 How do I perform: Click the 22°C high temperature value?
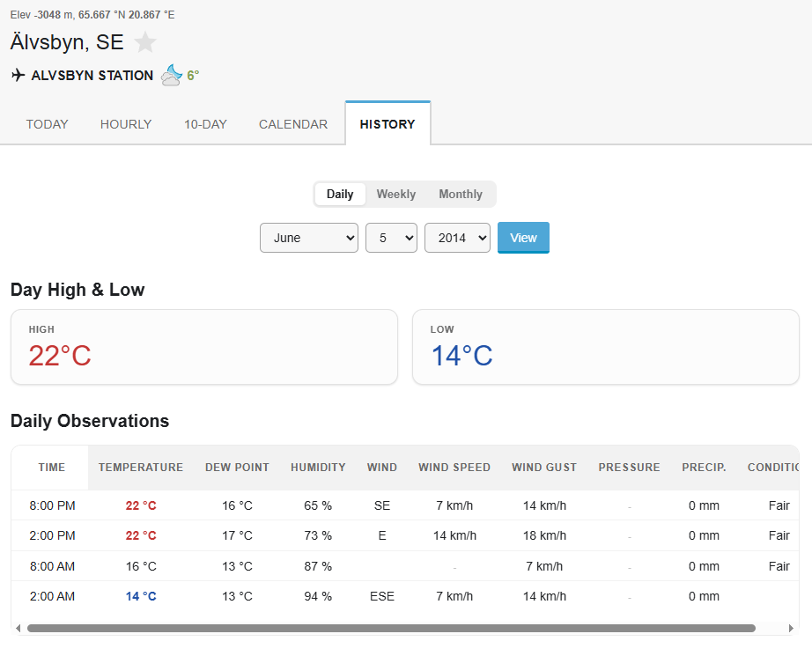click(x=60, y=357)
